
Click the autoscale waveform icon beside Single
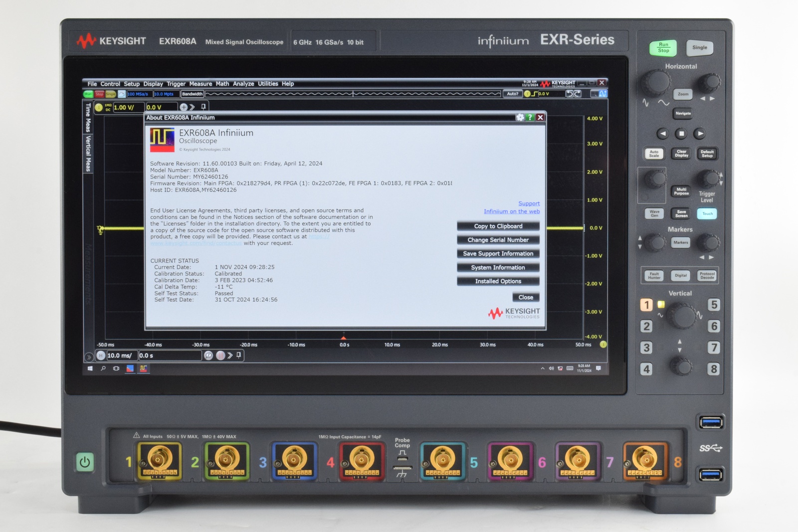[x=121, y=94]
